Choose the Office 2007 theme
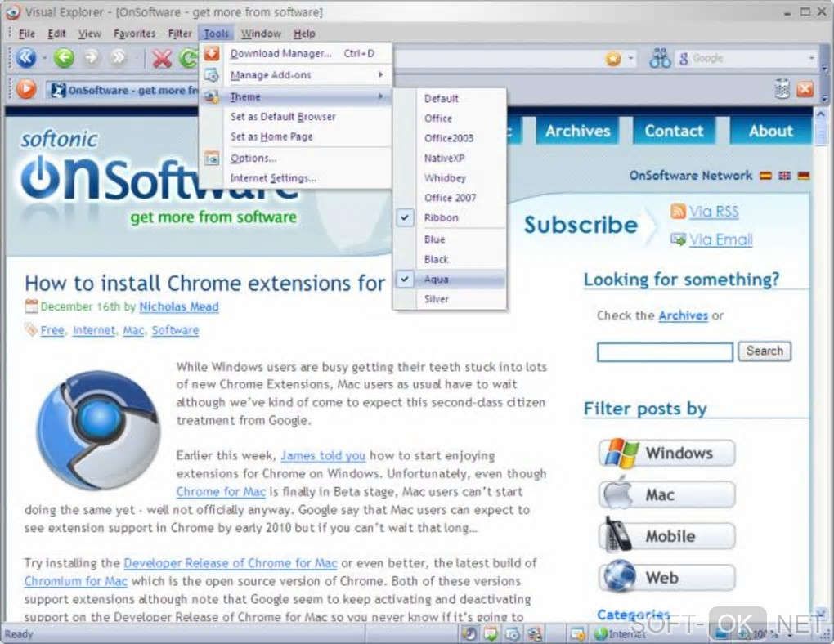834x644 pixels. pos(450,197)
